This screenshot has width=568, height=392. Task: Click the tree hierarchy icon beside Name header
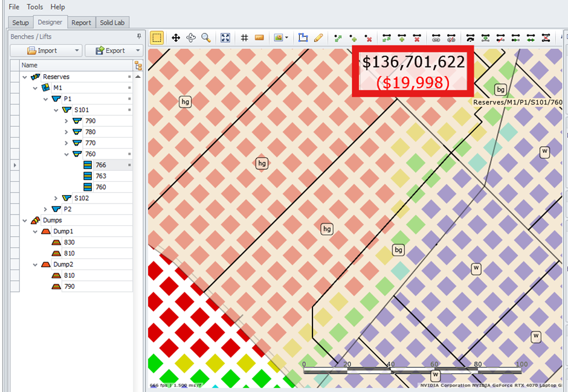[x=138, y=65]
